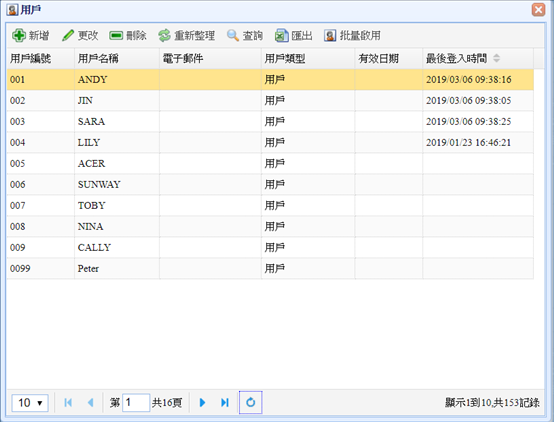This screenshot has height=422, width=554.
Task: Jump to the last page arrow
Action: [225, 402]
